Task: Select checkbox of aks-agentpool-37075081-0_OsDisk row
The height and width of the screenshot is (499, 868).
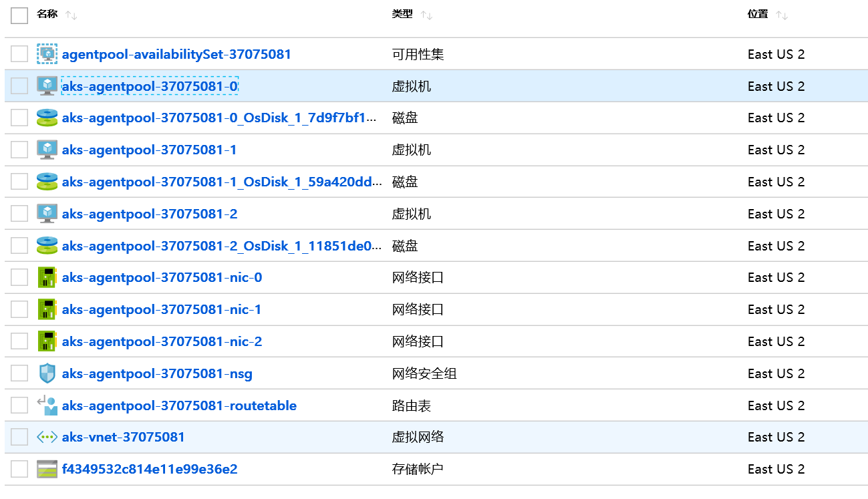Action: coord(19,118)
